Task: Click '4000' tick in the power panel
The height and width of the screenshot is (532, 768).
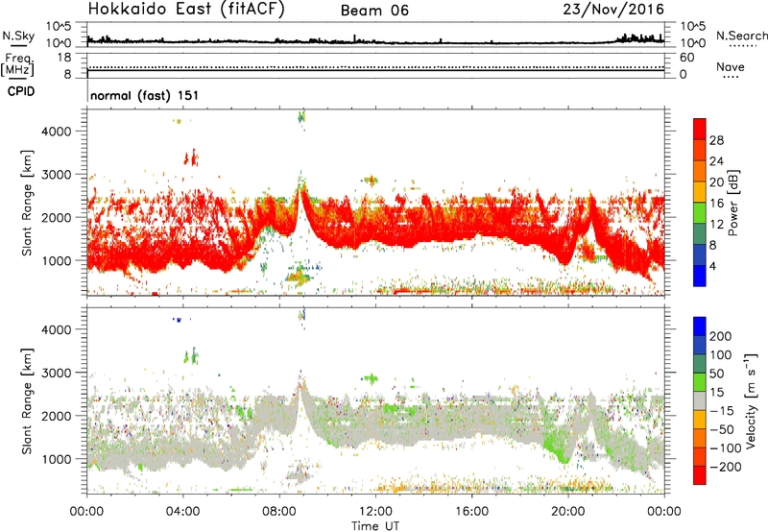Action: point(56,132)
